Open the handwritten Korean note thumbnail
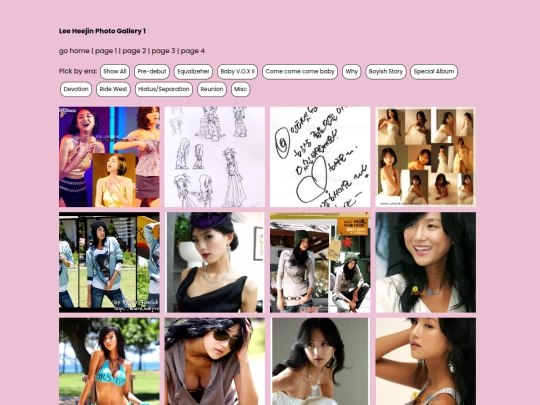Image resolution: width=540 pixels, height=405 pixels. coord(320,157)
